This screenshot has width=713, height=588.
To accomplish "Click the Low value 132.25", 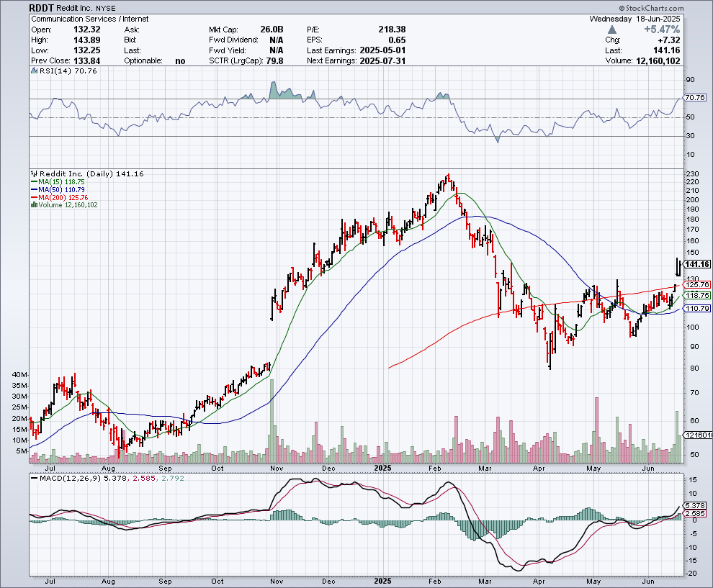I will [87, 50].
